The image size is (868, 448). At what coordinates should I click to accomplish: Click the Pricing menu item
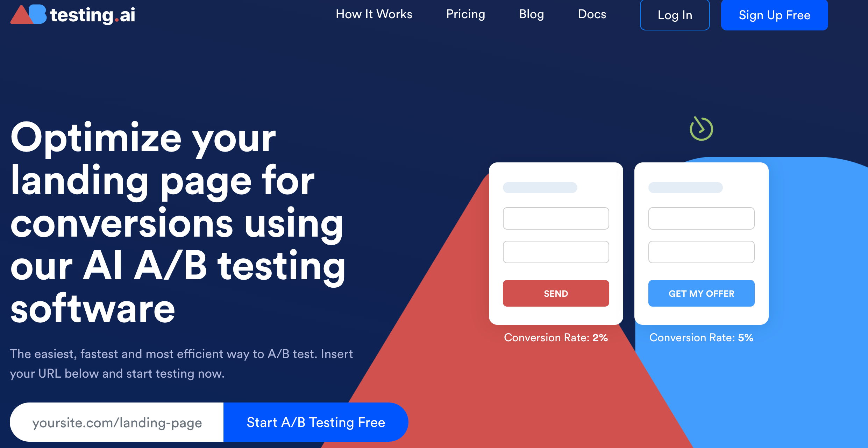click(465, 14)
